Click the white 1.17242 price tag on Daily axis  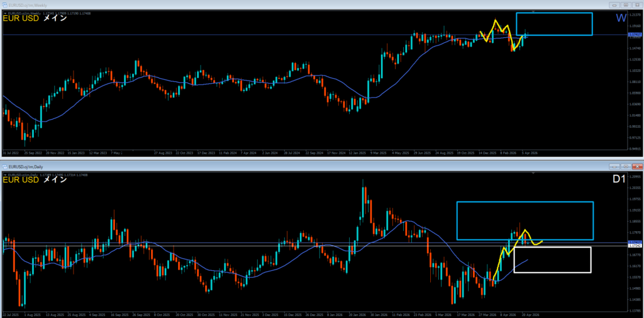(x=635, y=246)
